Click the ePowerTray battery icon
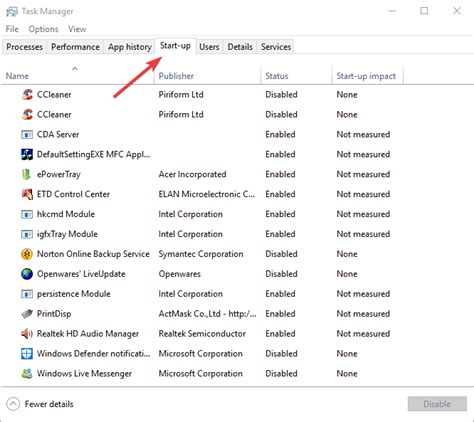This screenshot has height=422, width=474. point(27,174)
